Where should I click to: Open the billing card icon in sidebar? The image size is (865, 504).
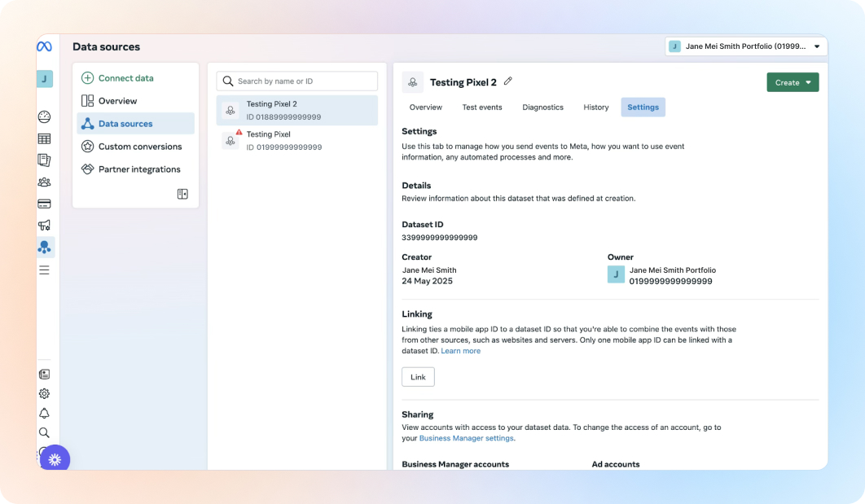point(44,204)
